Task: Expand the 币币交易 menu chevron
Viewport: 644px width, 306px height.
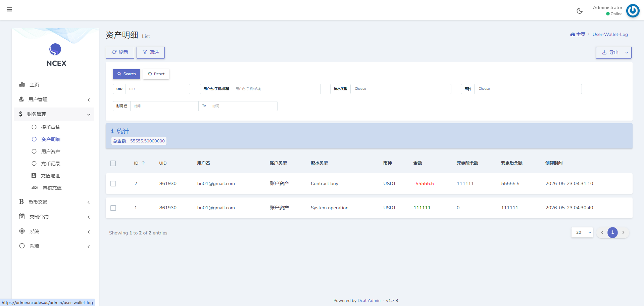Action: 89,202
